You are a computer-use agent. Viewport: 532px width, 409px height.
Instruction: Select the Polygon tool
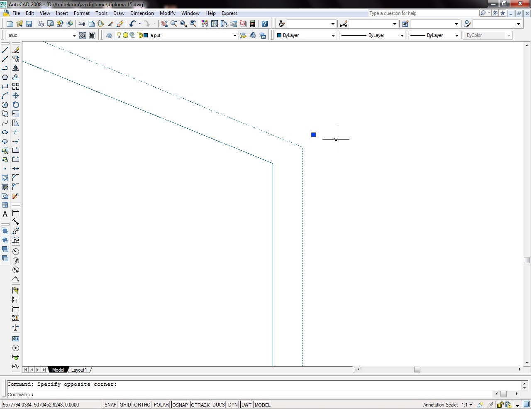click(5, 77)
